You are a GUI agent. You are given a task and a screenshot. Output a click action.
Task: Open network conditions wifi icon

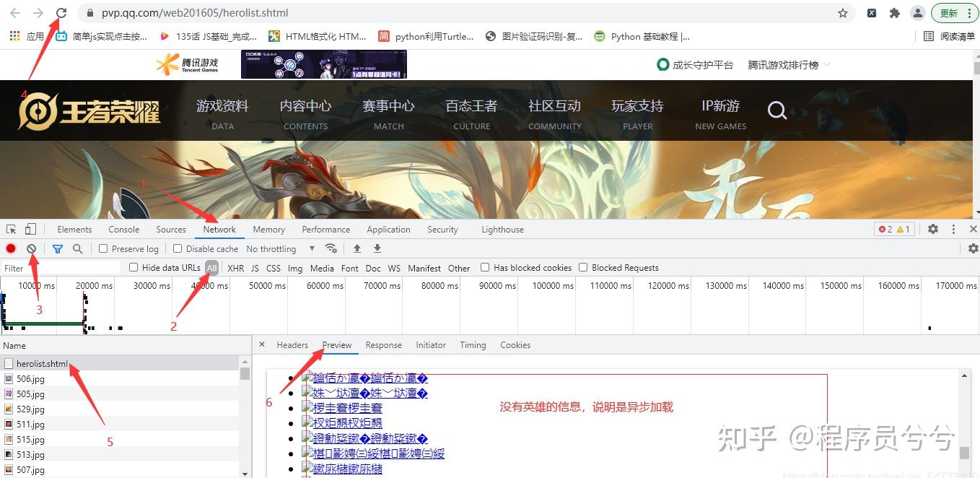coord(331,248)
